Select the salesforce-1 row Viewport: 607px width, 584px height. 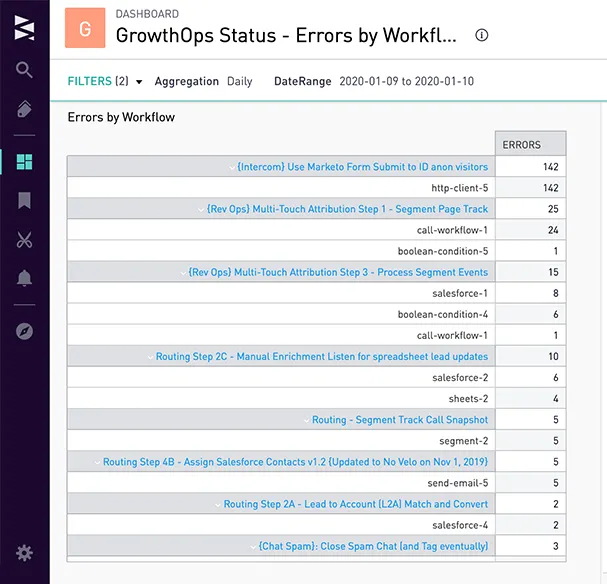(316, 293)
